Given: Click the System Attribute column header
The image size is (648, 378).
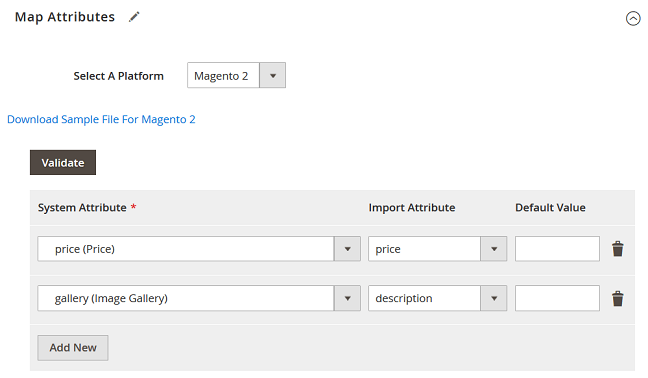Looking at the screenshot, I should [82, 207].
